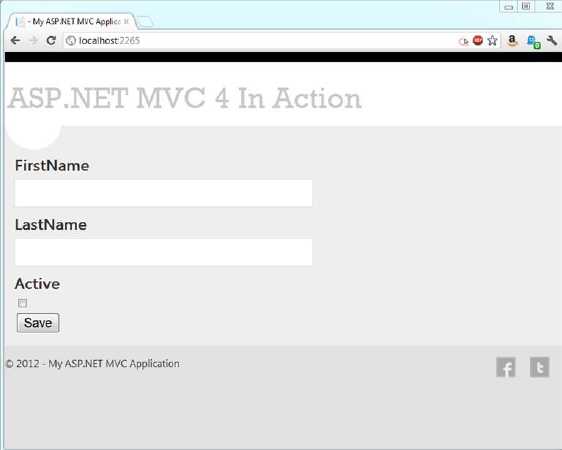Click the red adblock extension icon
The width and height of the screenshot is (562, 450).
coord(478,40)
